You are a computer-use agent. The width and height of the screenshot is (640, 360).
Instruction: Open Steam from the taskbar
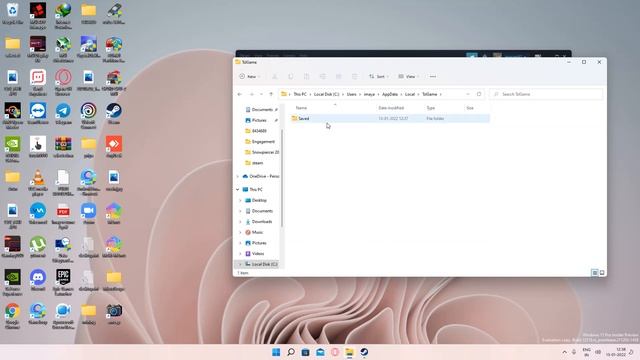364,352
